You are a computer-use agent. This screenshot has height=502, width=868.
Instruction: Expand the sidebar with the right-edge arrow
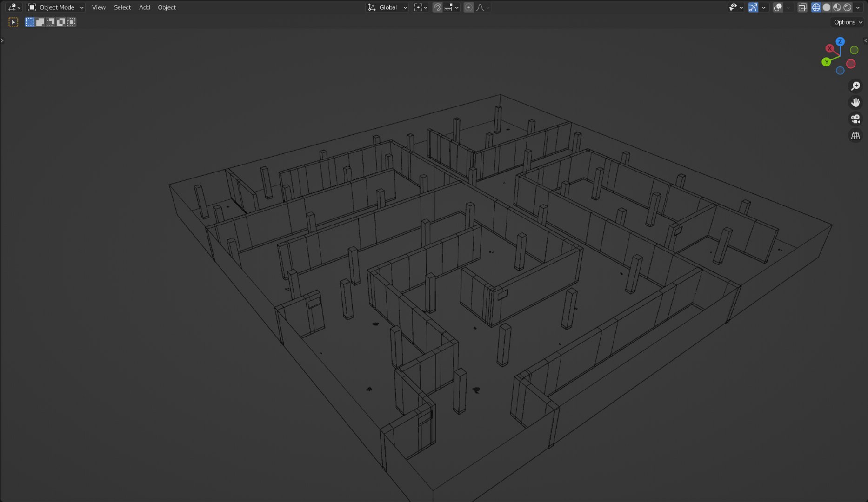click(865, 40)
